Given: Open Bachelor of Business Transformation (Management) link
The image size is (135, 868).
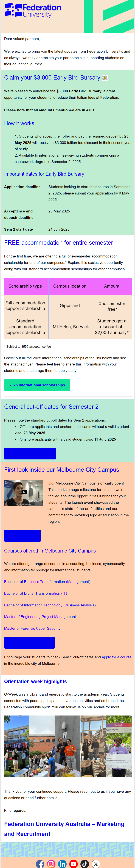Looking at the screenshot, I should tap(47, 581).
